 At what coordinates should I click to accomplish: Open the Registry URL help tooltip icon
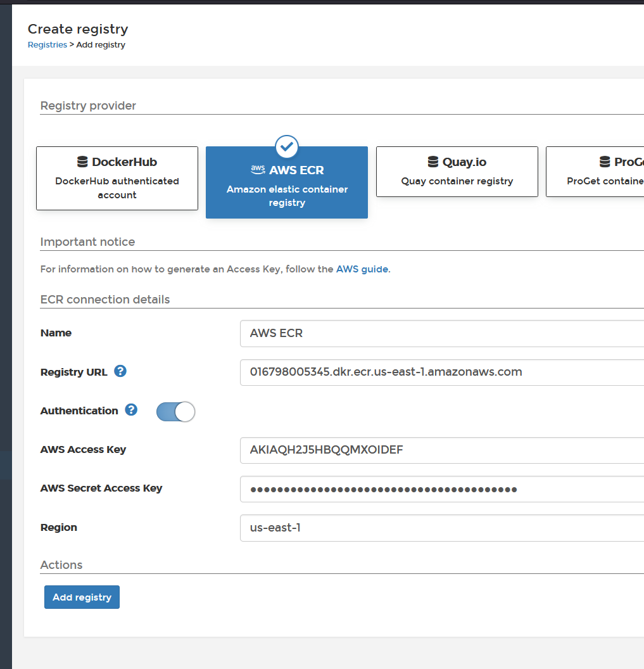(120, 371)
